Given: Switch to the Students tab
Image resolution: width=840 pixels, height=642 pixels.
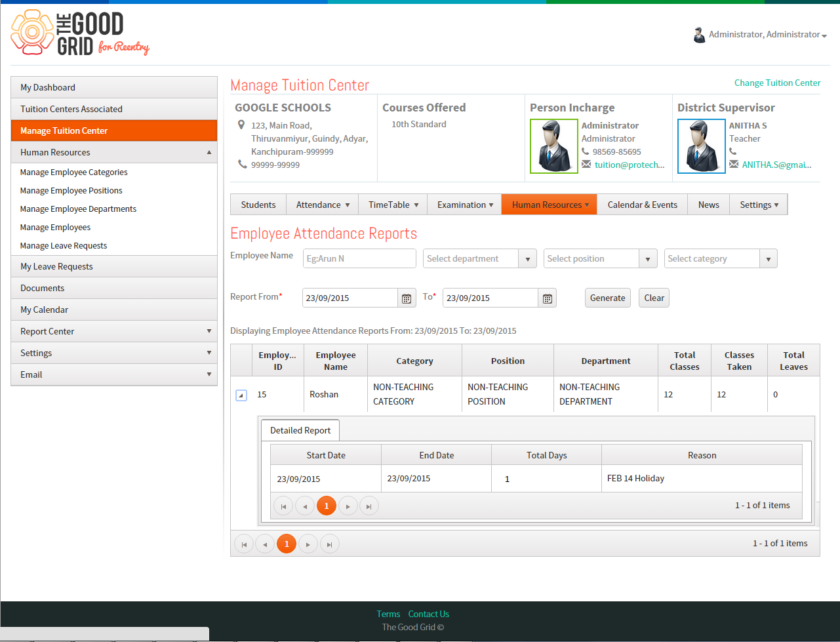Looking at the screenshot, I should (258, 205).
